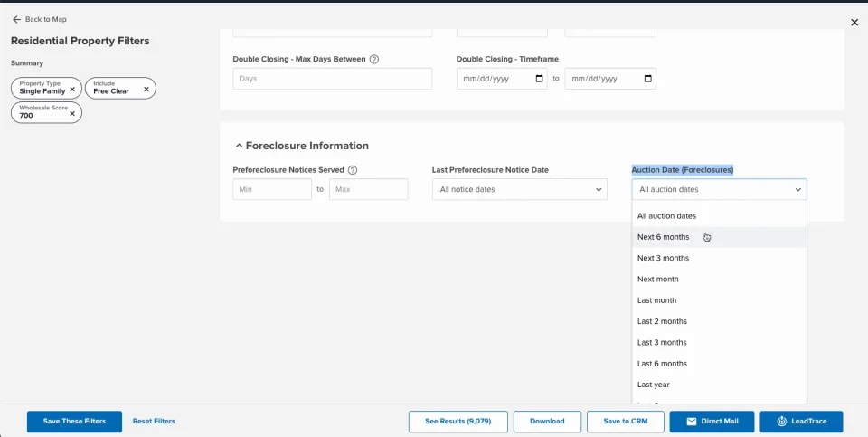Click the Back to Map arrow icon
Viewport: 868px width, 437px height.
[16, 19]
